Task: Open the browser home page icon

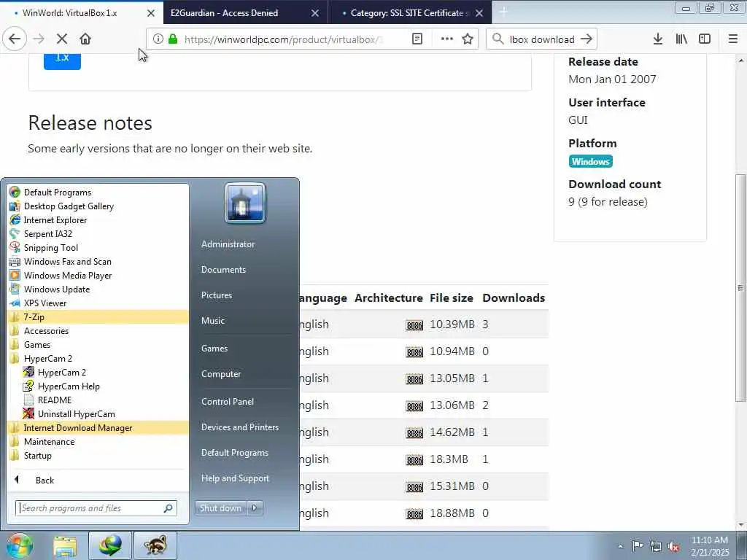Action: click(85, 39)
